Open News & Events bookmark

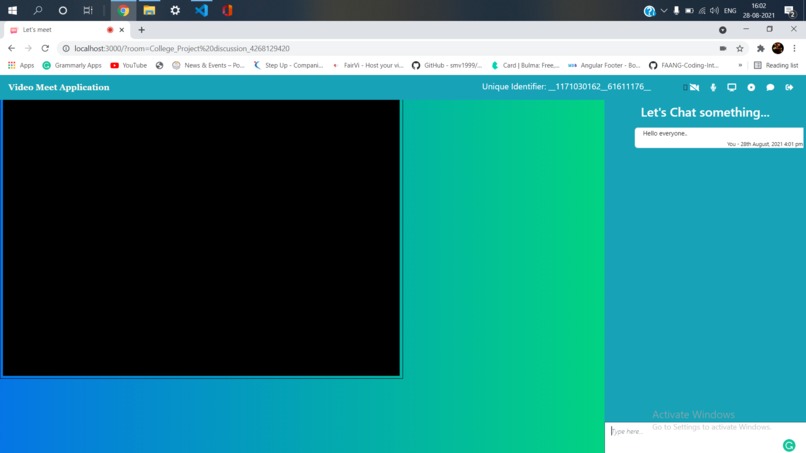(208, 65)
